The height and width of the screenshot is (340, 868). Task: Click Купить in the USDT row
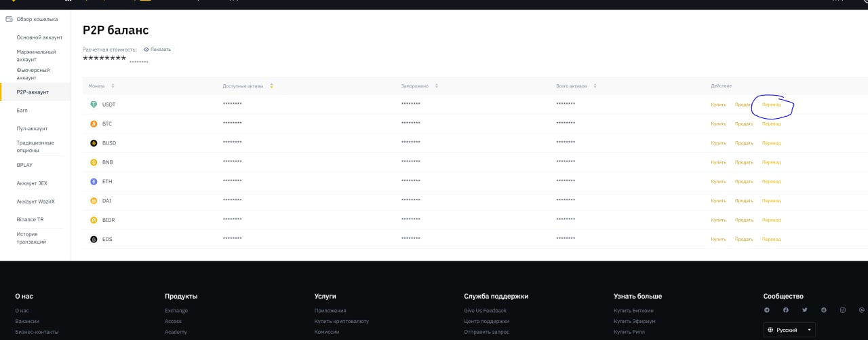point(718,105)
